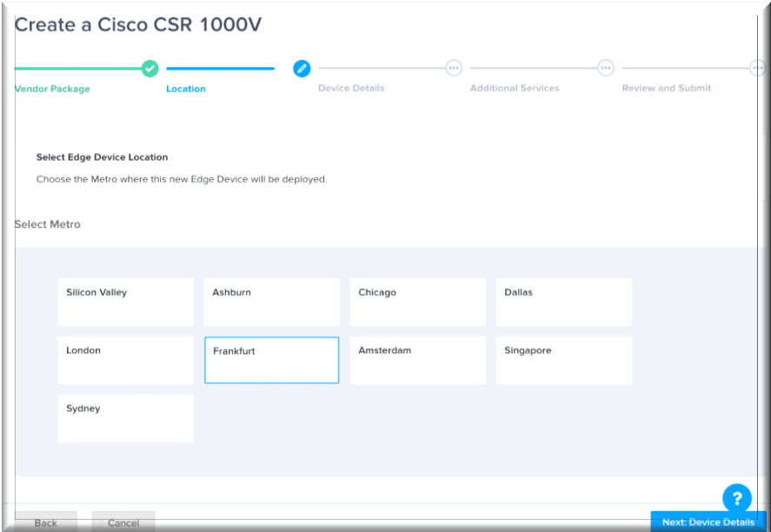
Task: Choose the London metro tile
Action: [125, 360]
